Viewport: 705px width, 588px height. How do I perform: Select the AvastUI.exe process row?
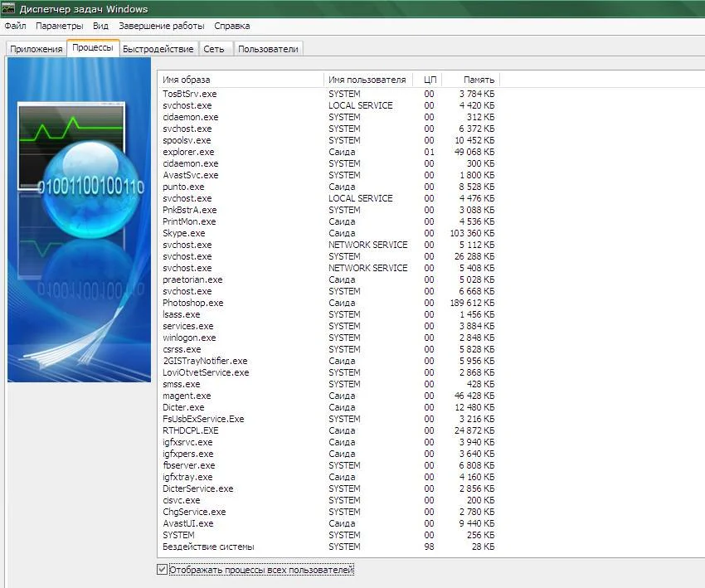click(188, 524)
